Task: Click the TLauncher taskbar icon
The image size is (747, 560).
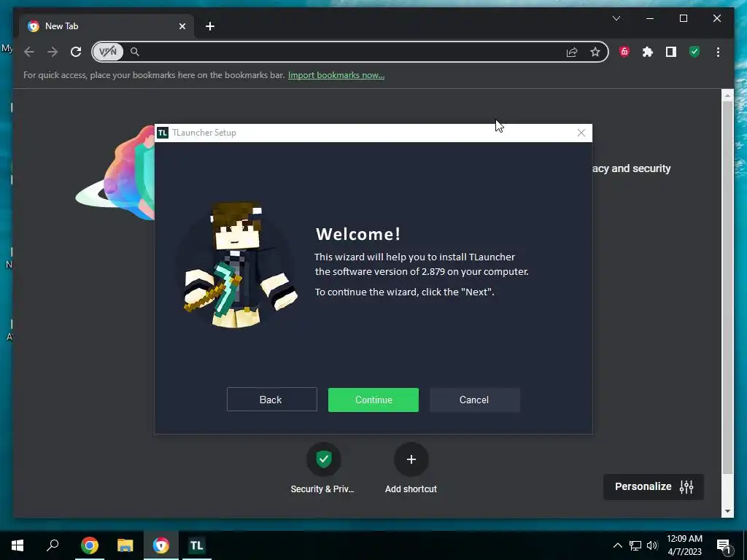Action: (197, 545)
